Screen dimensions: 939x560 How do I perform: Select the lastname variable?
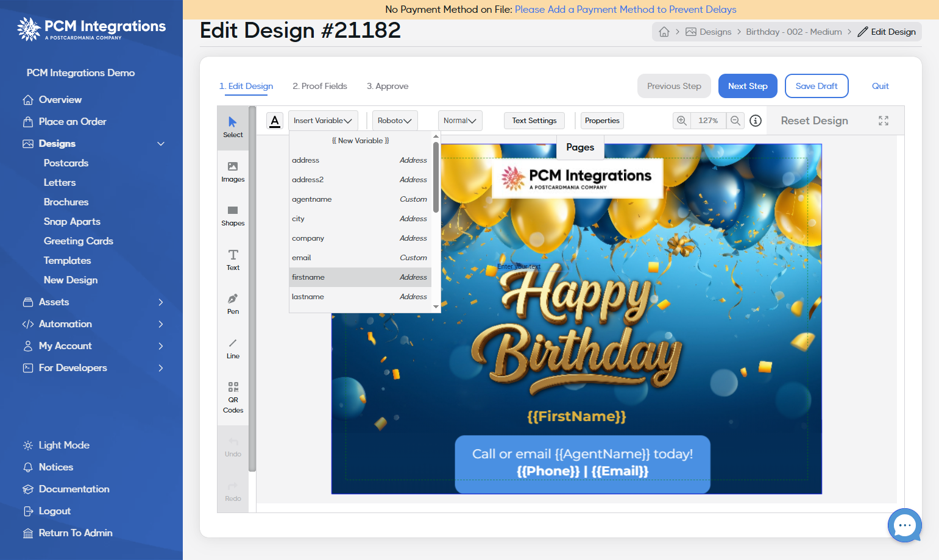[x=360, y=297]
